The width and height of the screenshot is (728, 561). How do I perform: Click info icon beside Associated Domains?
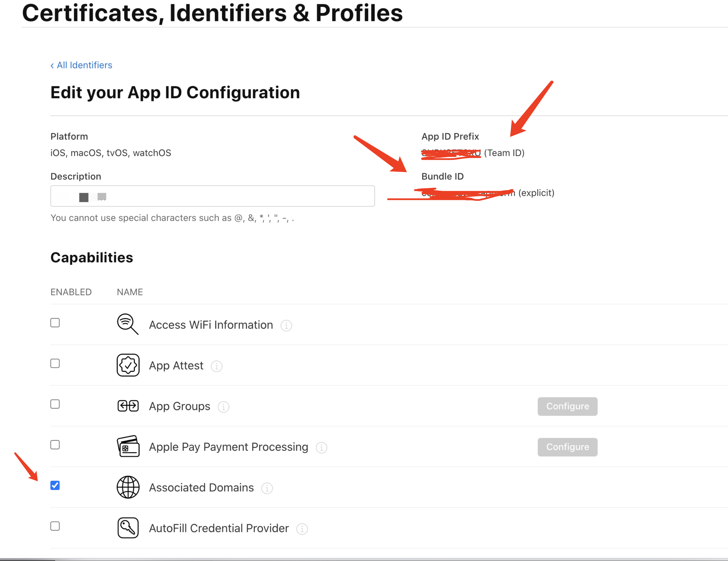pyautogui.click(x=267, y=488)
